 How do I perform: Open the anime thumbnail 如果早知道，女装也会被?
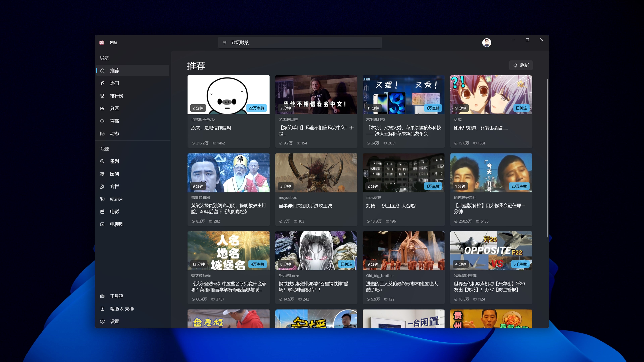coord(491,95)
